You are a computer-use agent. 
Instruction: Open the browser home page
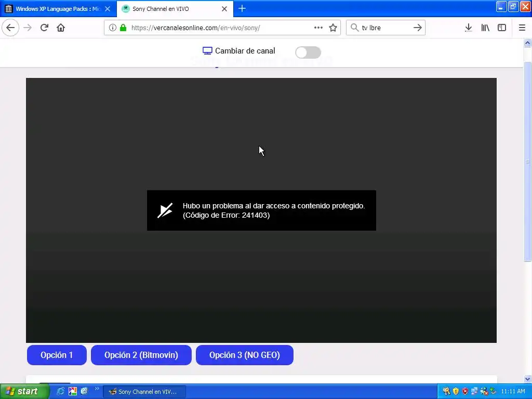pyautogui.click(x=61, y=28)
